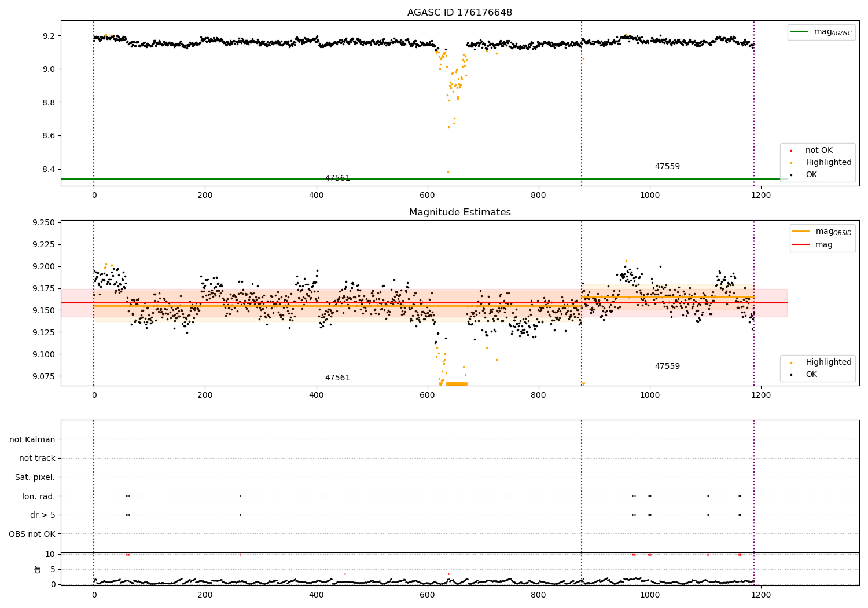Click the '47561' obsid label in top plot
Screen dimensions: 868x608
[x=337, y=178]
